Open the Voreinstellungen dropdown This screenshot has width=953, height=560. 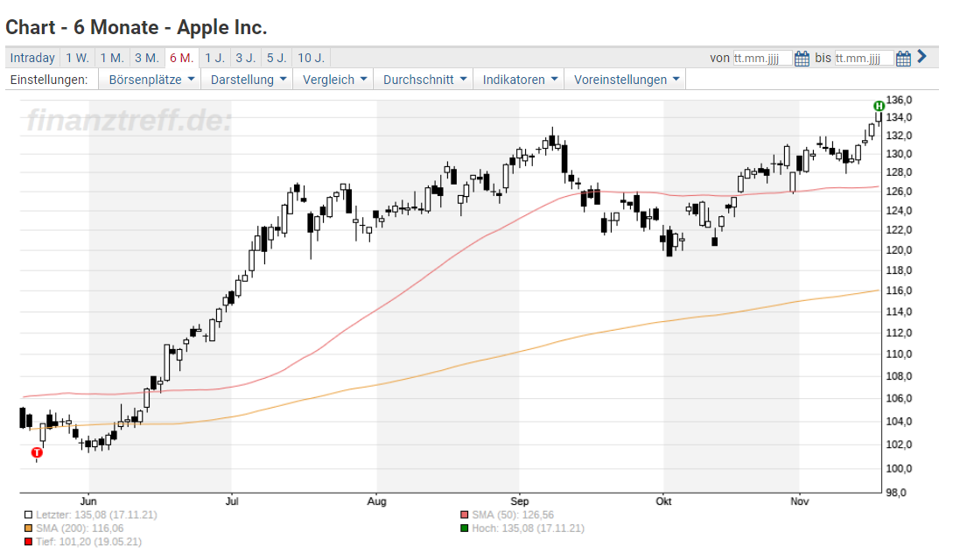point(626,80)
